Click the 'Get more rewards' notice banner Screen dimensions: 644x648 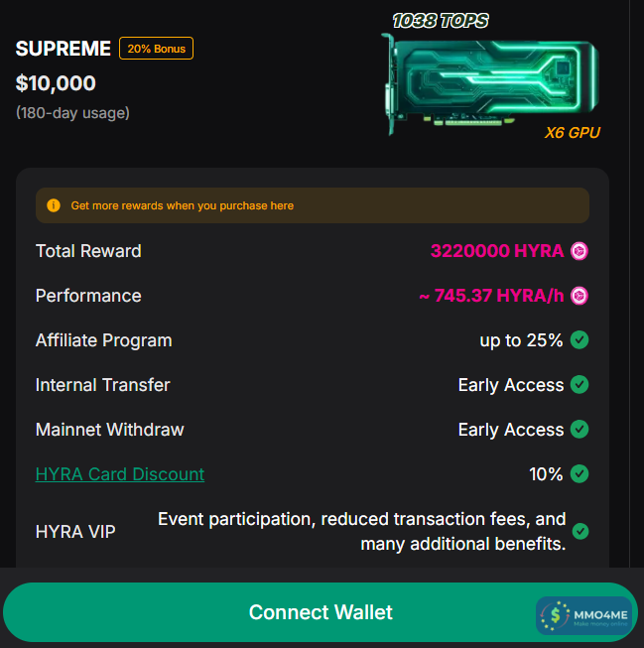313,205
